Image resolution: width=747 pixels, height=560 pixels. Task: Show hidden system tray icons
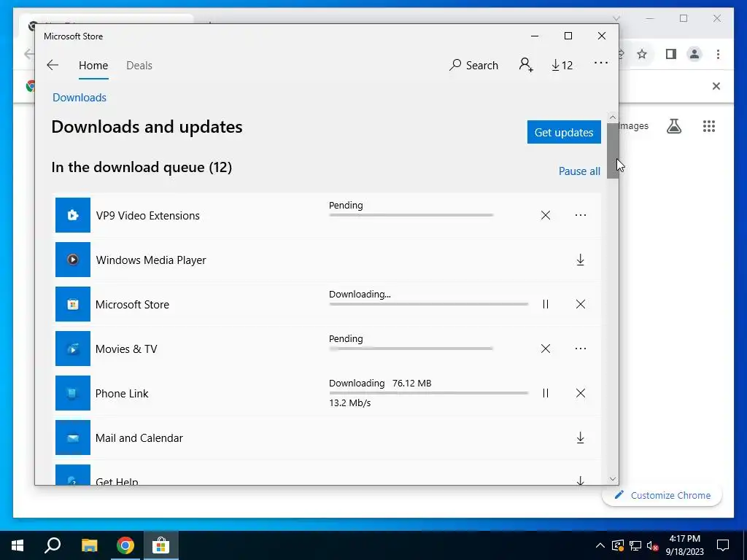coord(600,545)
